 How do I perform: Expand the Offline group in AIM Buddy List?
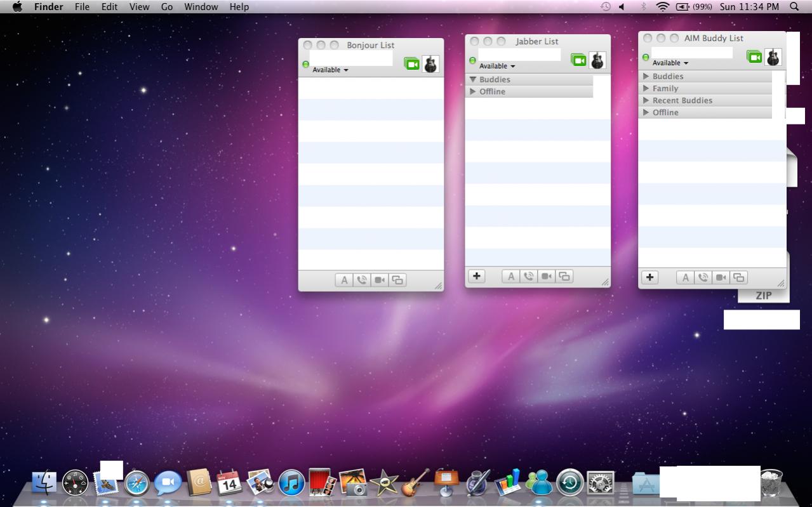tap(646, 112)
